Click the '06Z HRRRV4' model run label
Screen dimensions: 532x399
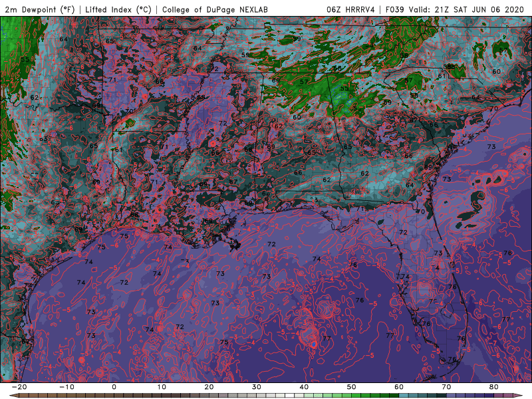pos(350,9)
